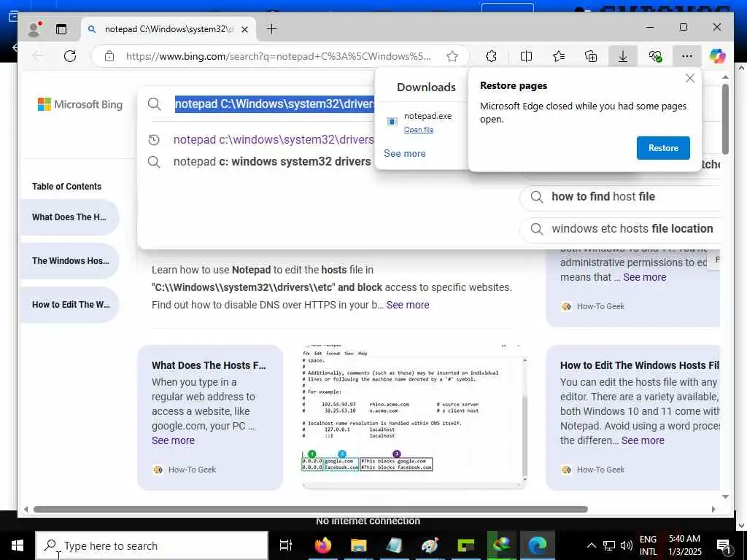Click the Restore button

pos(662,147)
